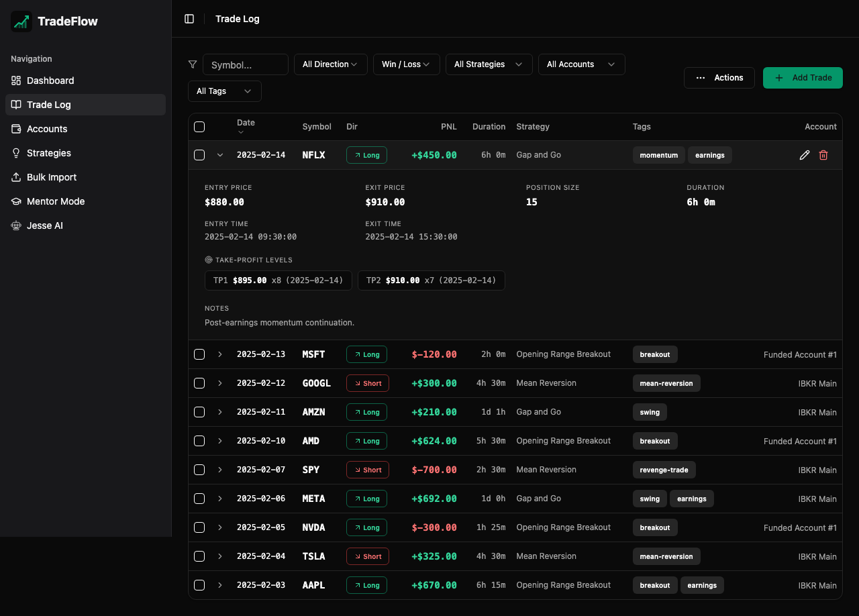Open the Dashboard from the sidebar

(x=50, y=80)
